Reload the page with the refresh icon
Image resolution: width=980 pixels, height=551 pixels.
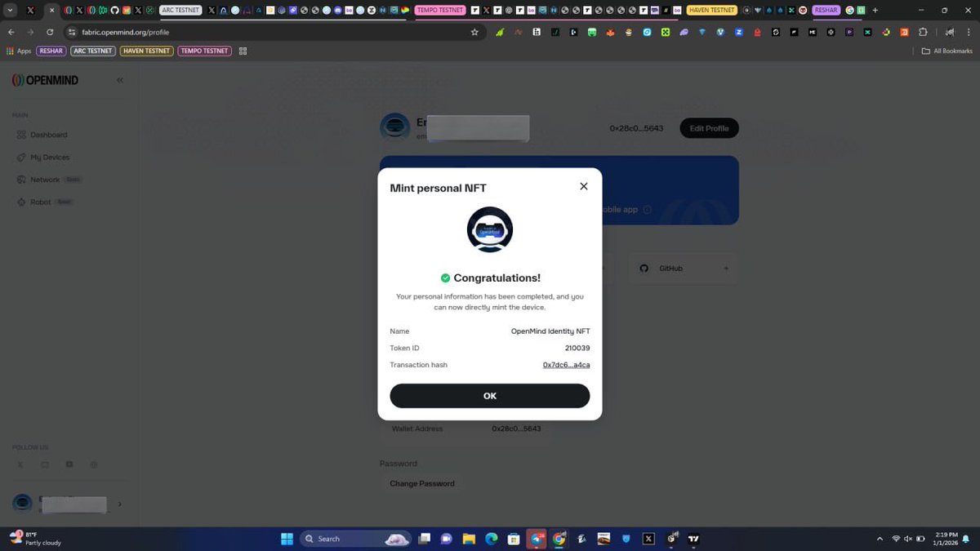50,32
